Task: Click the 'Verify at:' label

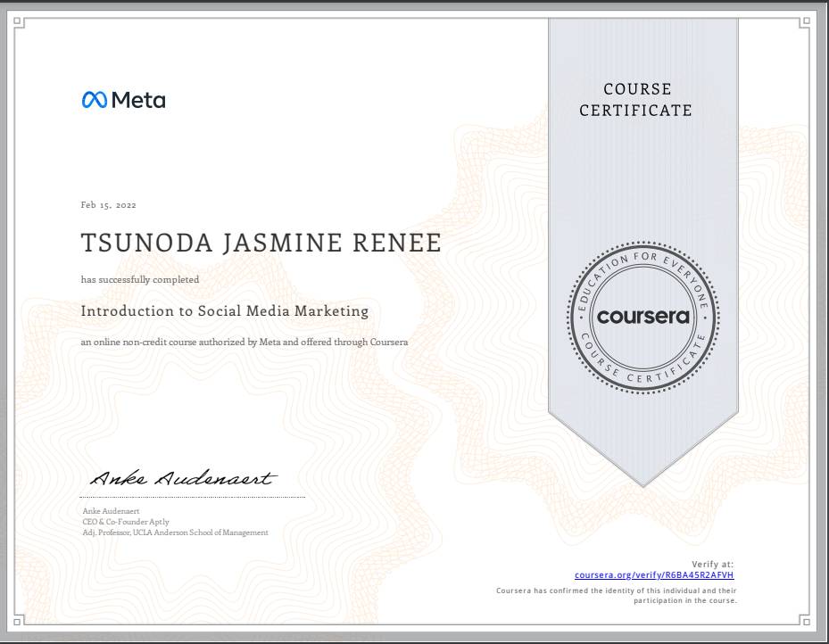Action: 713,565
